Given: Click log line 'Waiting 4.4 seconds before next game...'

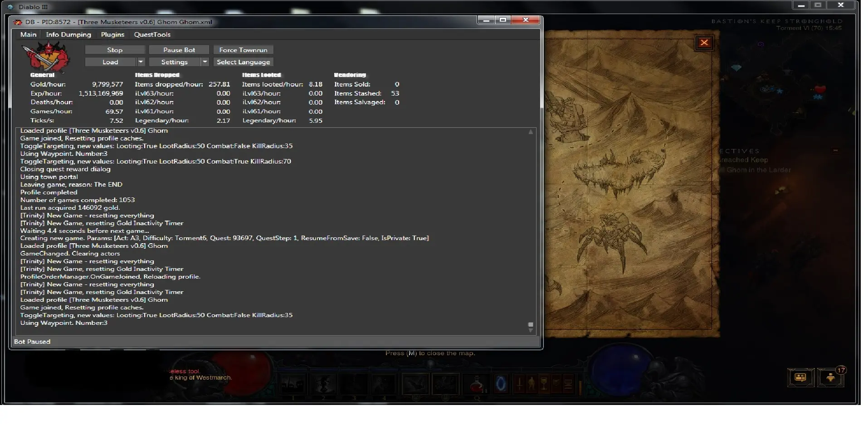Looking at the screenshot, I should click(x=84, y=231).
